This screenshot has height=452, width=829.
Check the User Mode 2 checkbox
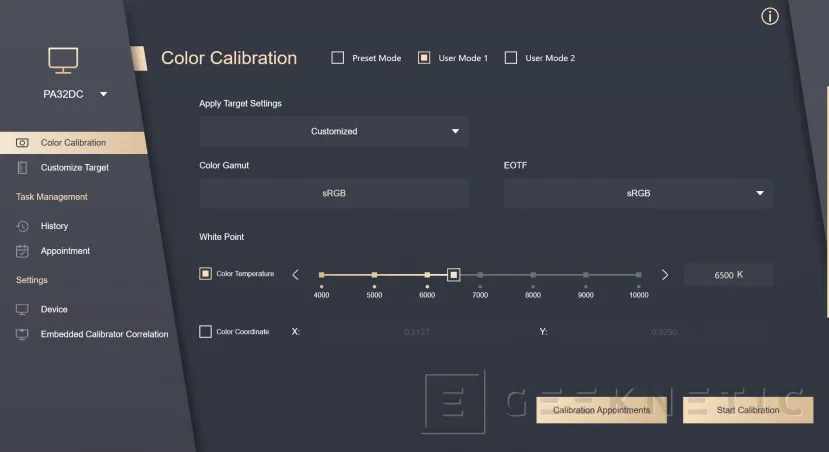pos(511,58)
